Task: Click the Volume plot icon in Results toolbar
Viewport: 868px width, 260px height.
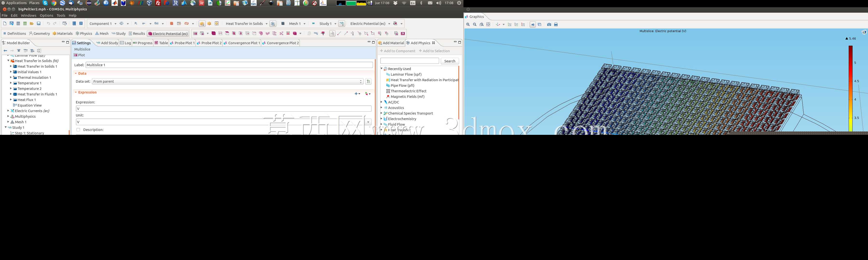Action: (x=214, y=33)
